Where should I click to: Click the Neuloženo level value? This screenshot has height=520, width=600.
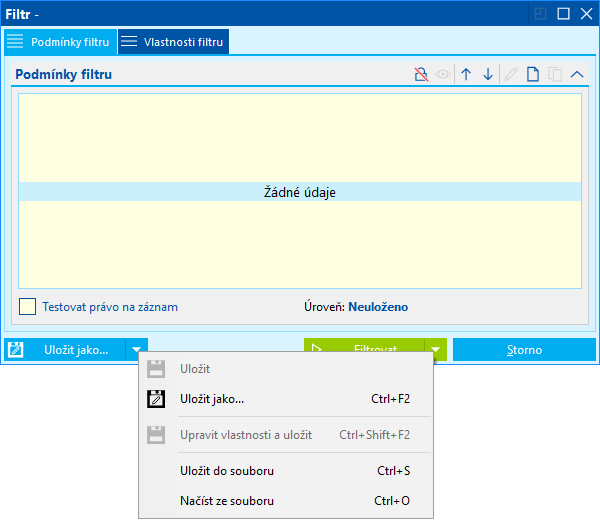[378, 307]
